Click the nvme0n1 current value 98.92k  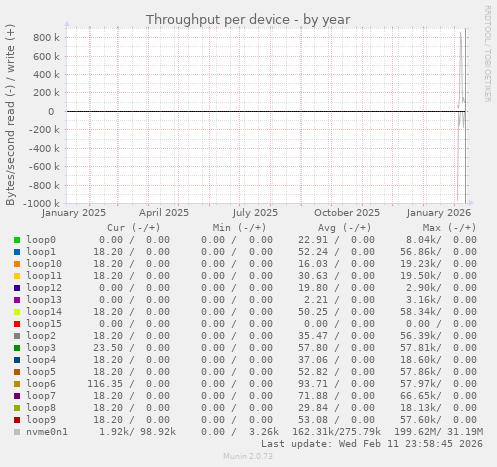coord(158,432)
